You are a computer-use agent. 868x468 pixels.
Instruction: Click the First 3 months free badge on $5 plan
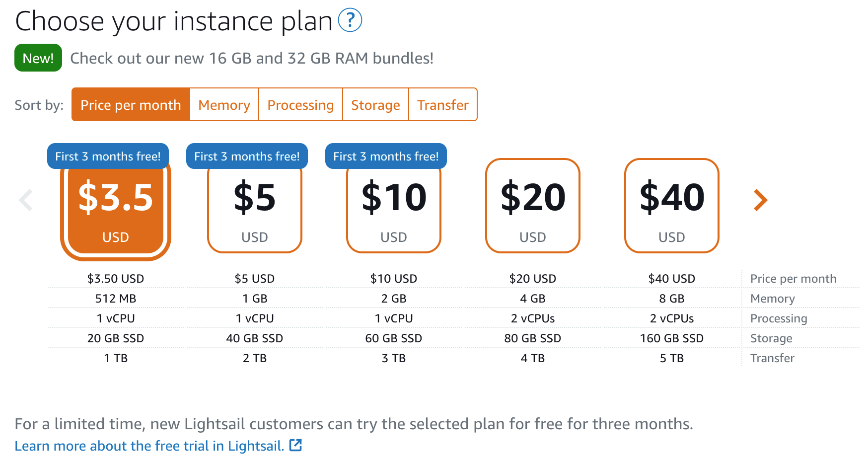[x=247, y=156]
